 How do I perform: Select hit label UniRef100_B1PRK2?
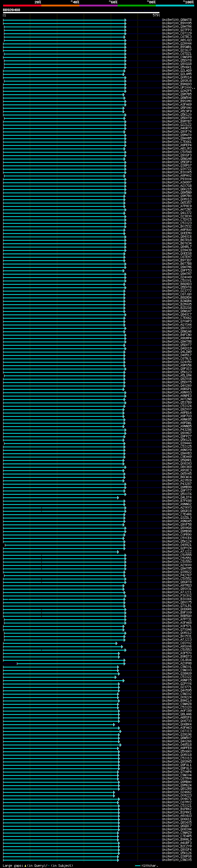coord(177,809)
